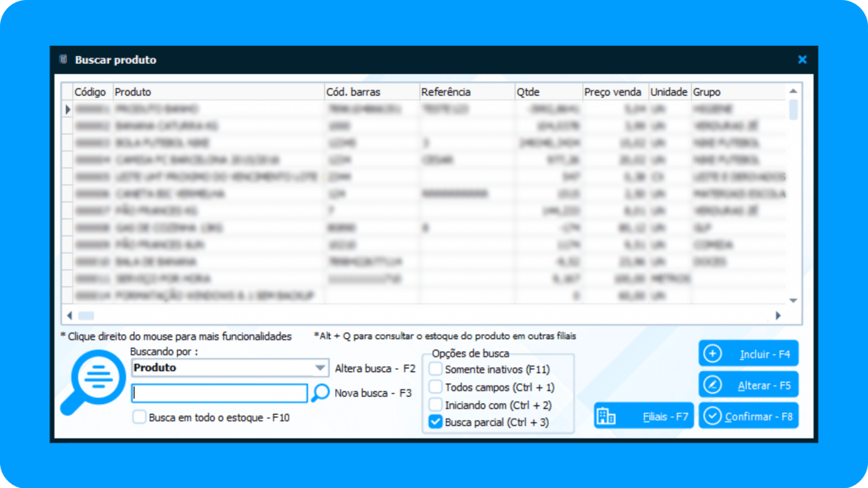Viewport: 868px width, 488px height.
Task: Click the large search magnifier logo icon
Action: click(x=94, y=380)
